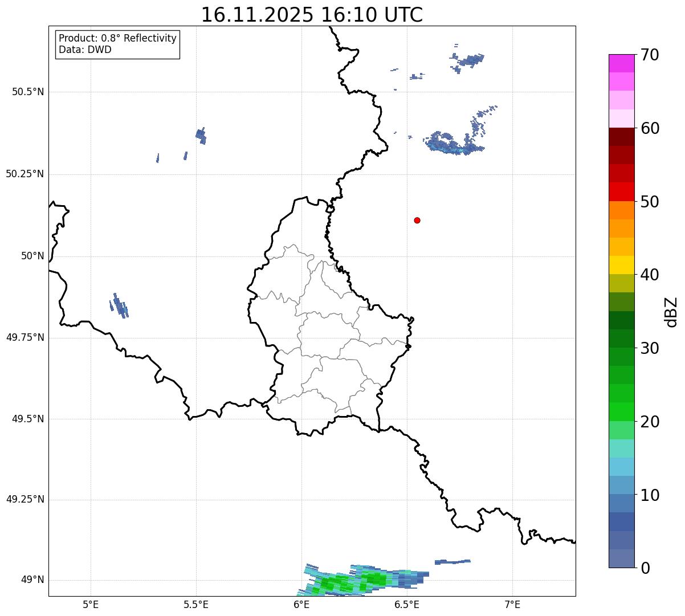Click the 50.25°N latitude tick label
685x616 pixels.
tap(25, 174)
